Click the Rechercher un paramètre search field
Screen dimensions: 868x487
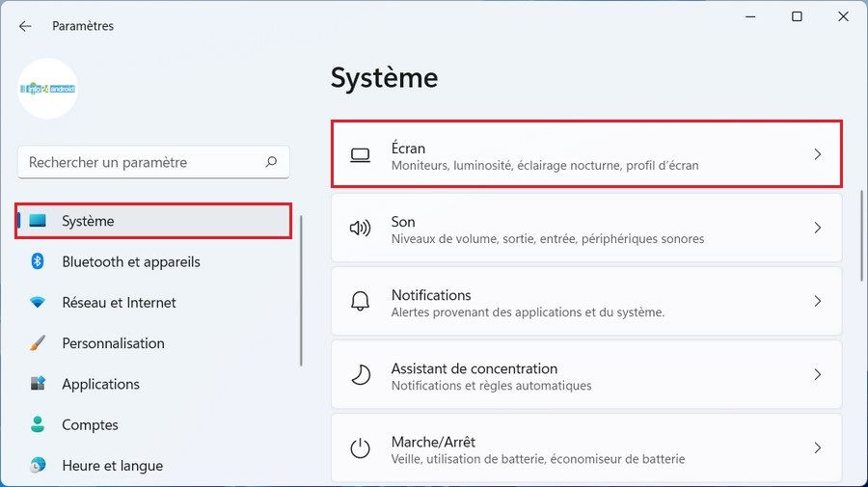[140, 163]
